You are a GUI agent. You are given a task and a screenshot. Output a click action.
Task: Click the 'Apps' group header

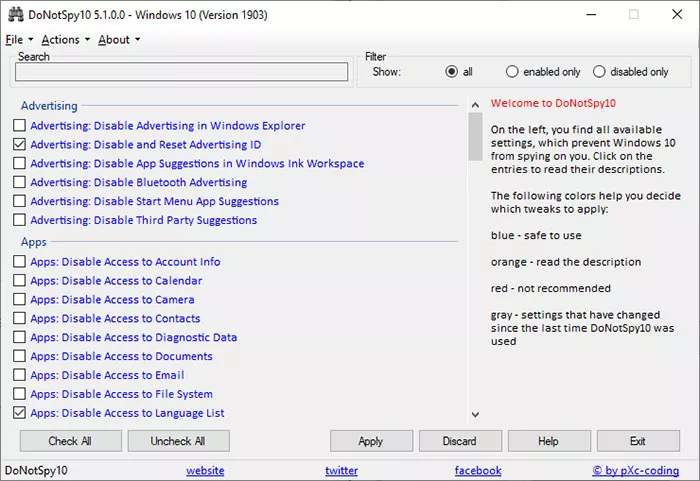coord(33,242)
